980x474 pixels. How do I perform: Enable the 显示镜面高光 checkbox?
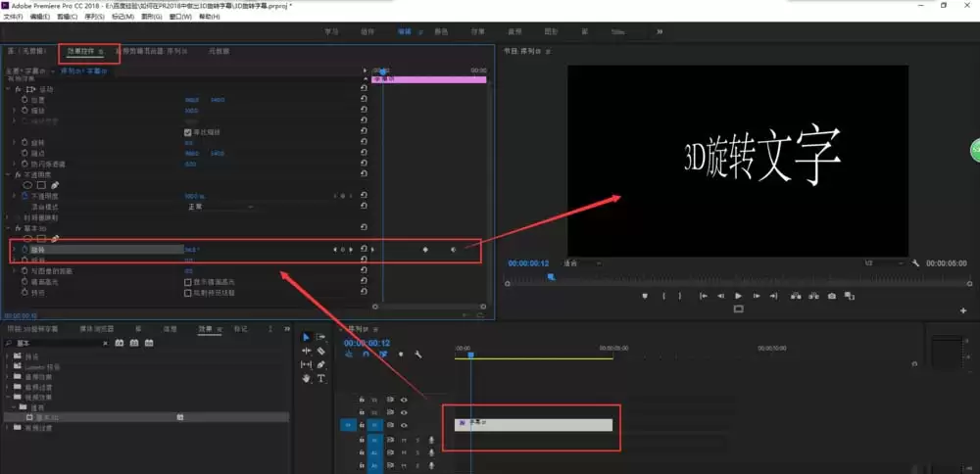188,281
